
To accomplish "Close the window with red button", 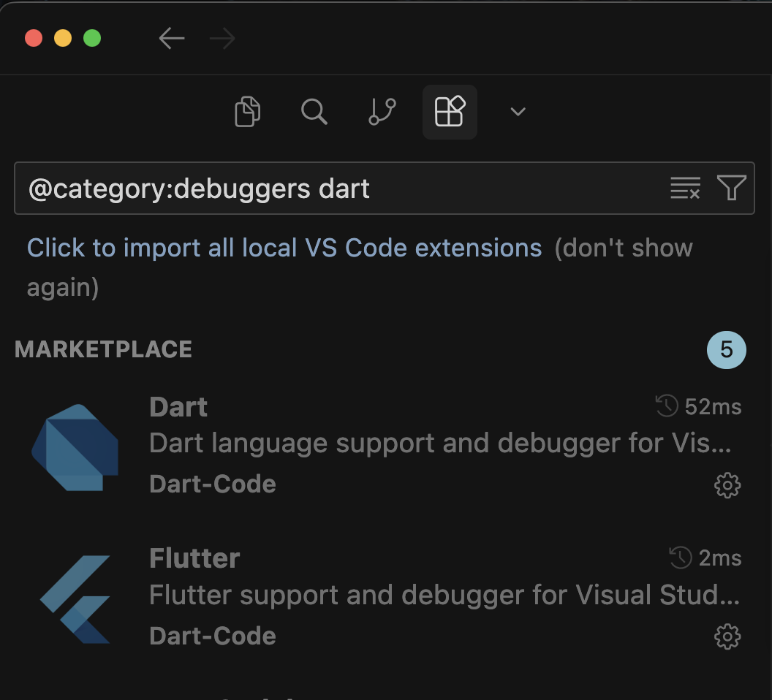I will pyautogui.click(x=34, y=38).
